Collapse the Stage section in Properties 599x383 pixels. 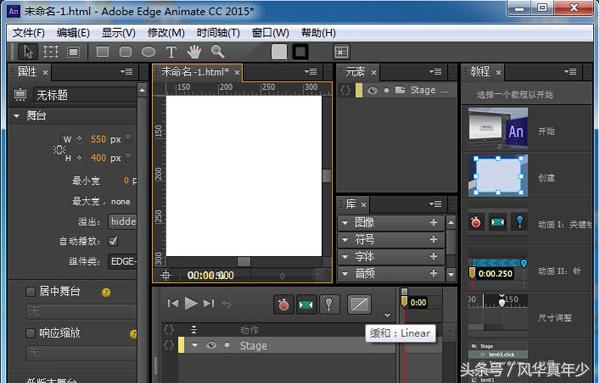(16, 116)
